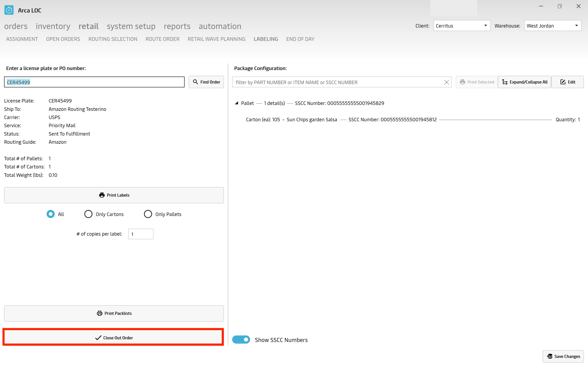The height and width of the screenshot is (392, 588).
Task: Collapse the Pallet tree node triangle
Action: [x=236, y=103]
